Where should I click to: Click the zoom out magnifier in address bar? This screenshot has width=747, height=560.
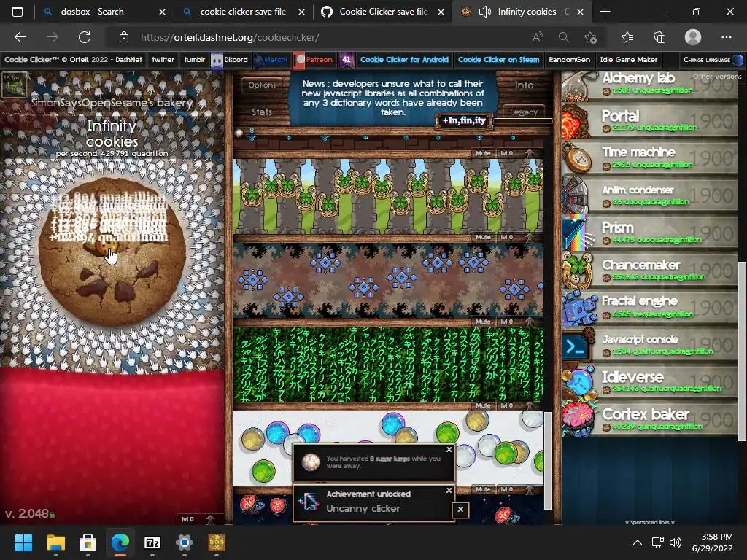point(564,37)
